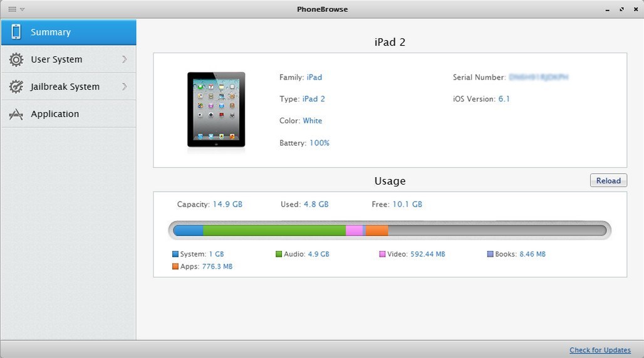The image size is (644, 358).
Task: Click the PhoneBrowse window title
Action: click(x=323, y=9)
